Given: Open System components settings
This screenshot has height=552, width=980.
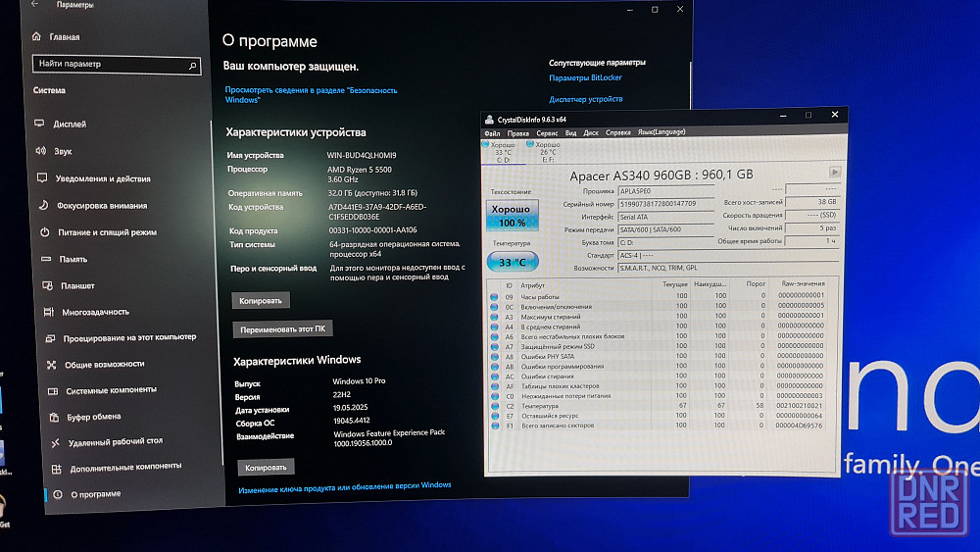Looking at the screenshot, I should tap(103, 390).
